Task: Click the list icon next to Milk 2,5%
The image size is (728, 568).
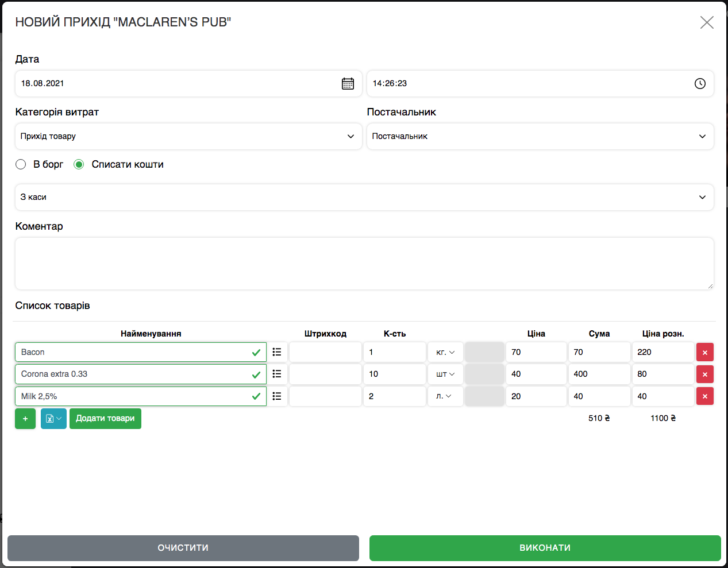Action: pyautogui.click(x=277, y=396)
